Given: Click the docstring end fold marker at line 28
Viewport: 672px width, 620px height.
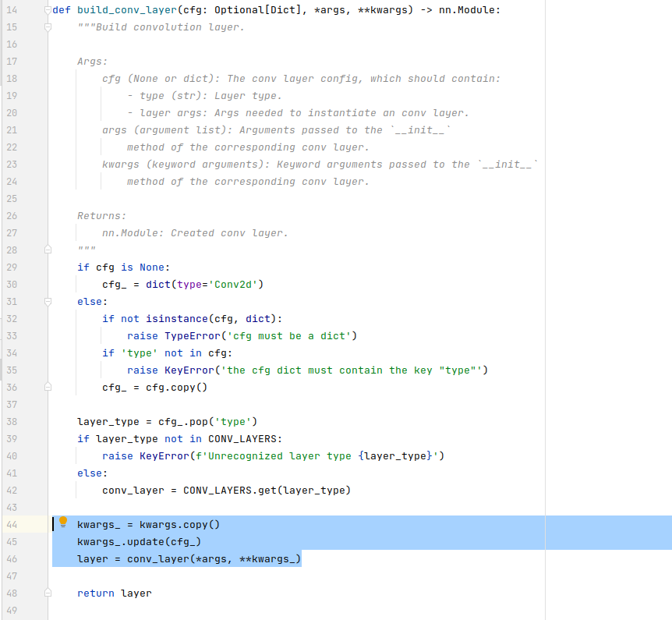Looking at the screenshot, I should pos(48,250).
